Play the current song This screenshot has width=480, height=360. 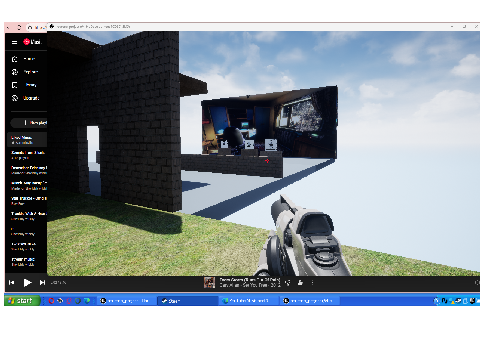[27, 283]
